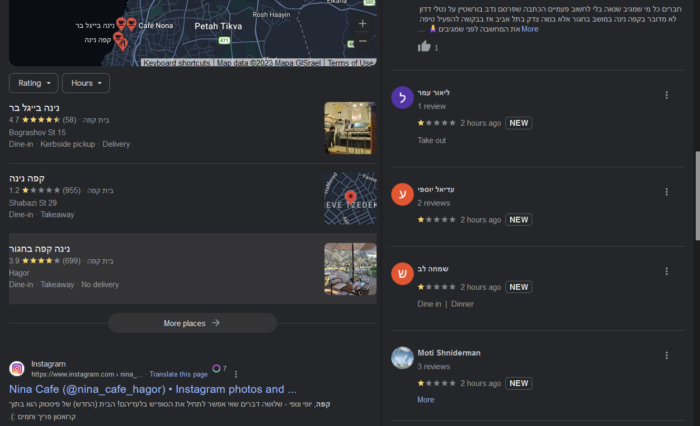Open the map thumbnail for קפה נינה
Image resolution: width=700 pixels, height=426 pixels.
[350, 198]
